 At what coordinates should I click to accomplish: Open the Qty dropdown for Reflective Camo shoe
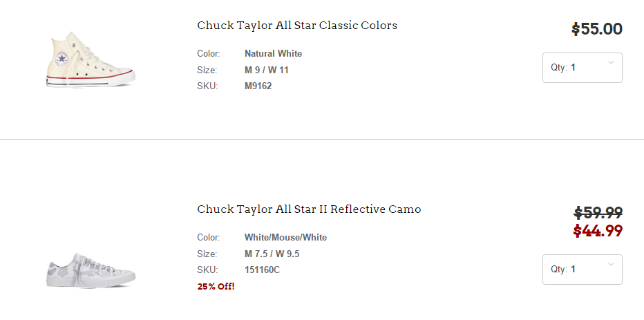582,270
